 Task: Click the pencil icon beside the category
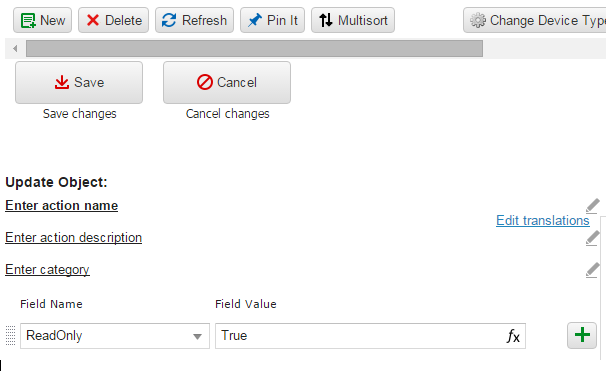tap(592, 270)
